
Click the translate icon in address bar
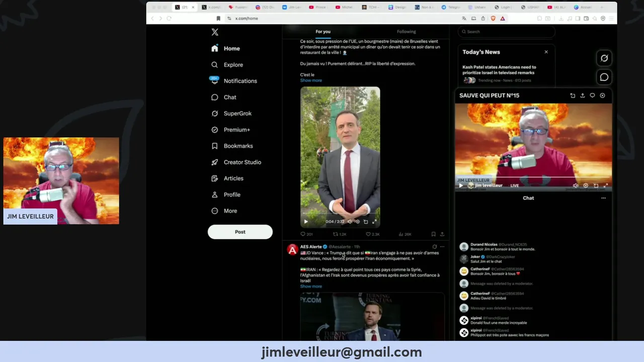(464, 19)
